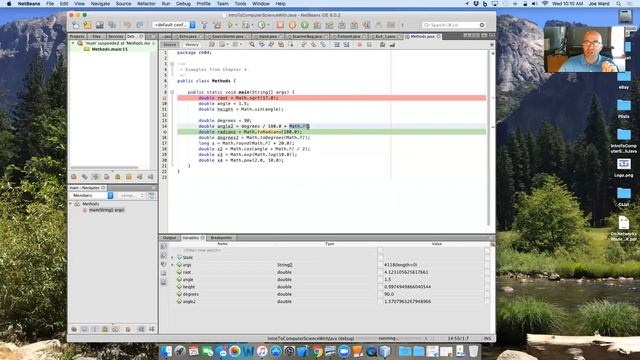Toggle breakpoint on line 9 gutter
Viewport: 640px width, 360px height.
point(165,98)
